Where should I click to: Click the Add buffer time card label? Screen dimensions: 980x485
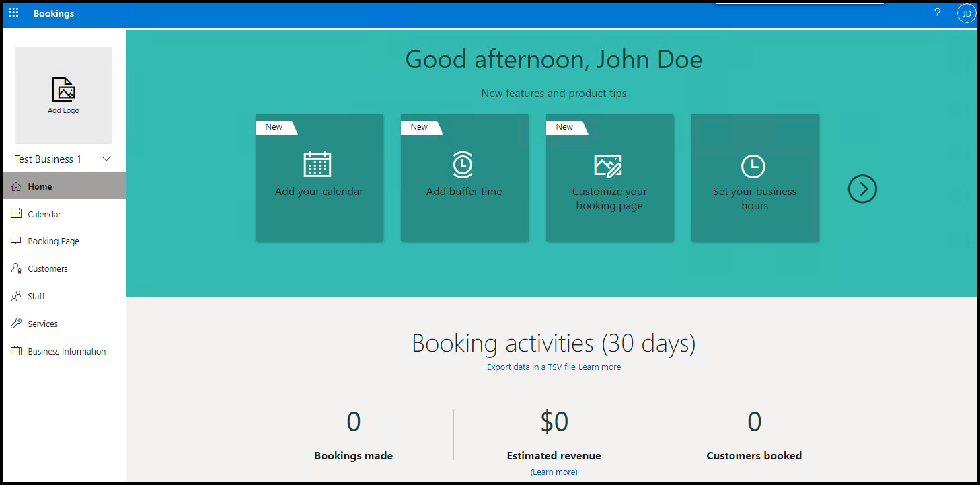(464, 192)
